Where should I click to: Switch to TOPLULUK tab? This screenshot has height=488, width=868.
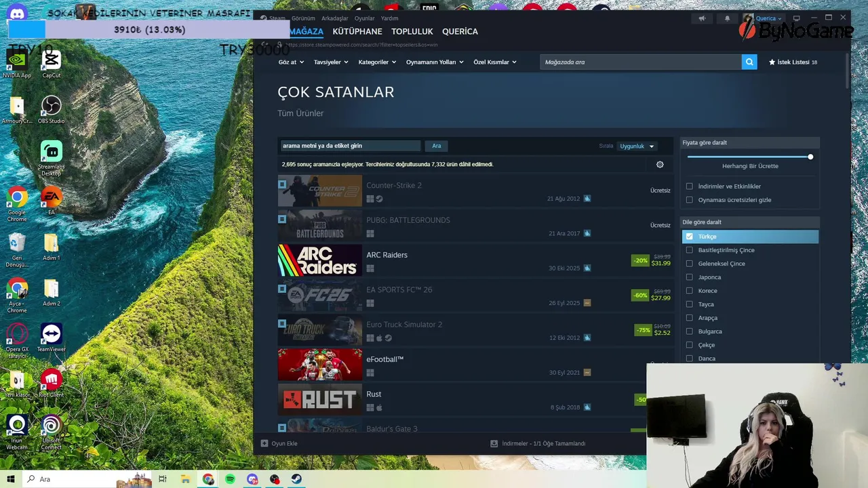tap(412, 31)
